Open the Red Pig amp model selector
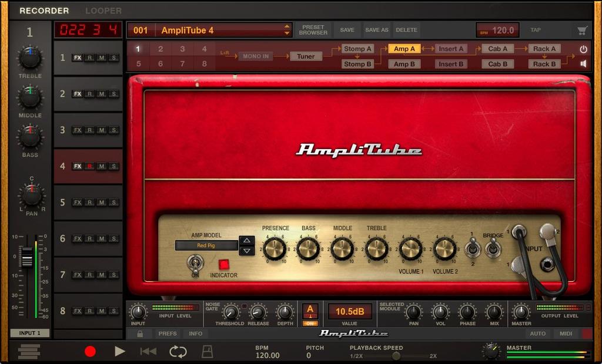 (207, 245)
